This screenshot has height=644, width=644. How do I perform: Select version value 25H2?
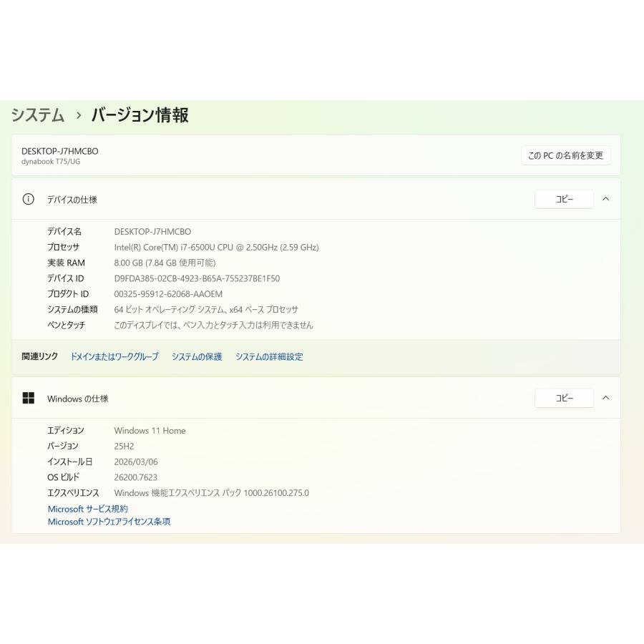(x=124, y=446)
